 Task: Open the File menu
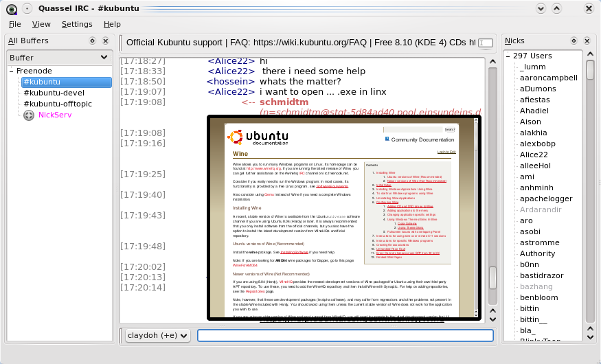click(15, 24)
